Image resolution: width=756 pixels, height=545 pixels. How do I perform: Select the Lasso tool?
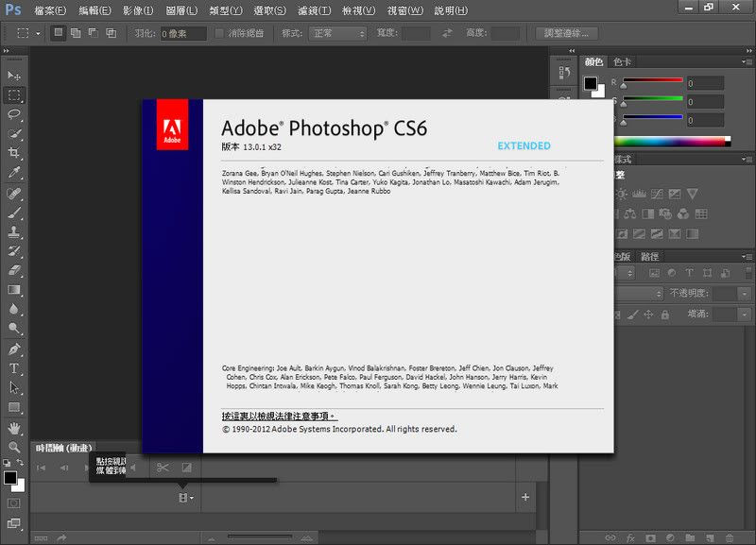click(x=14, y=114)
